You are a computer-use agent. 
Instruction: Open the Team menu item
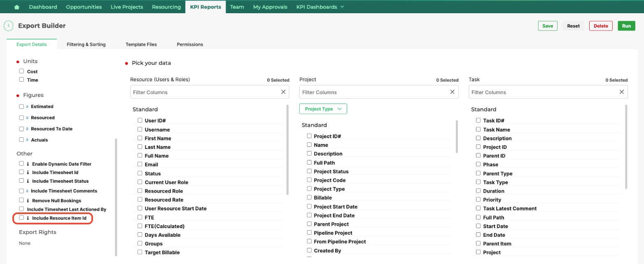(x=237, y=7)
